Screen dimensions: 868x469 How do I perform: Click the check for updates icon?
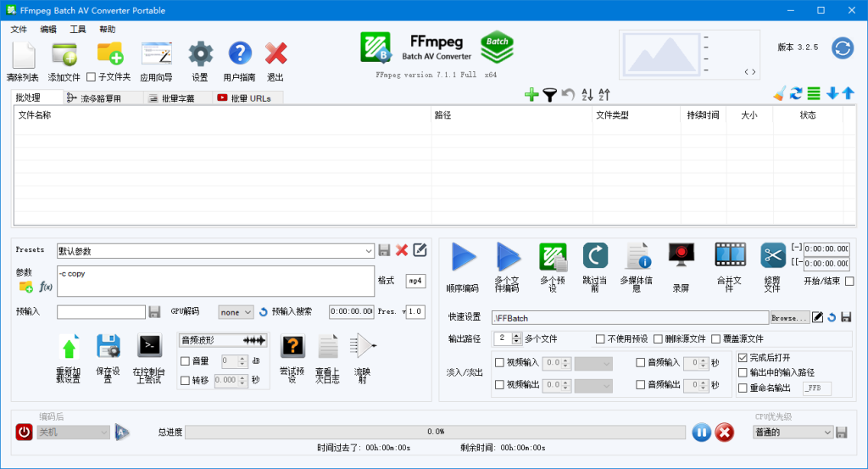coord(843,48)
